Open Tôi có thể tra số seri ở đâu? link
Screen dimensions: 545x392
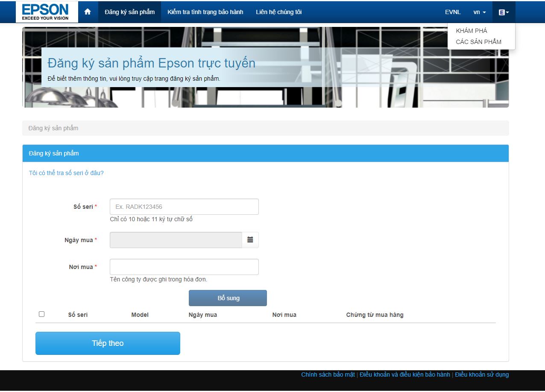click(x=66, y=173)
